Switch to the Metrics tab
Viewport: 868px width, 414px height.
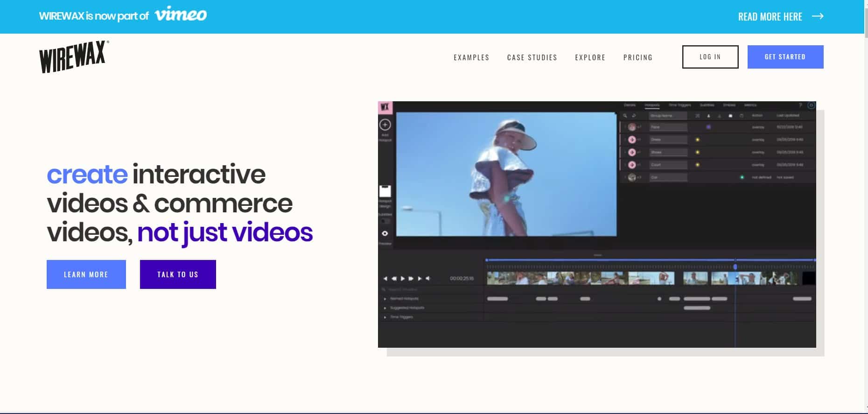tap(750, 105)
